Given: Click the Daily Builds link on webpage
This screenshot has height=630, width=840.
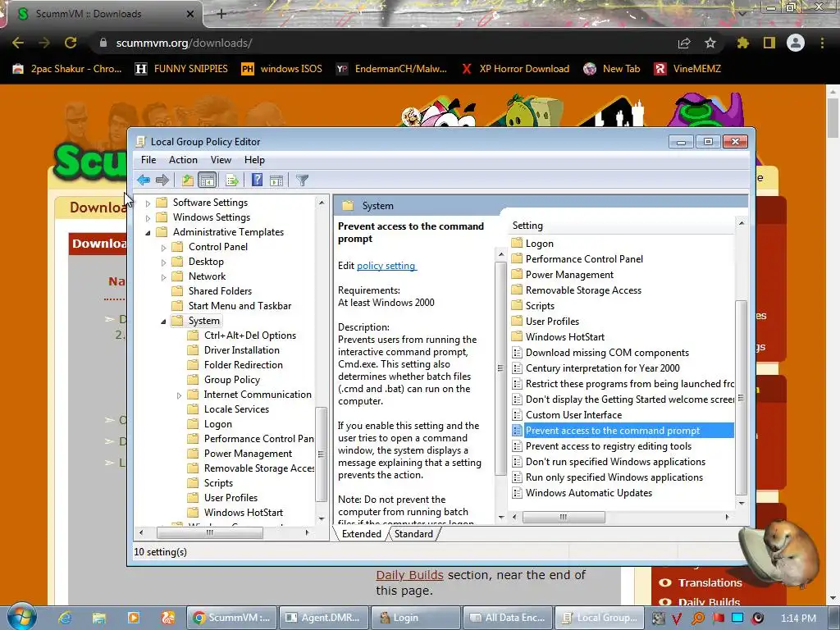Looking at the screenshot, I should (x=410, y=575).
